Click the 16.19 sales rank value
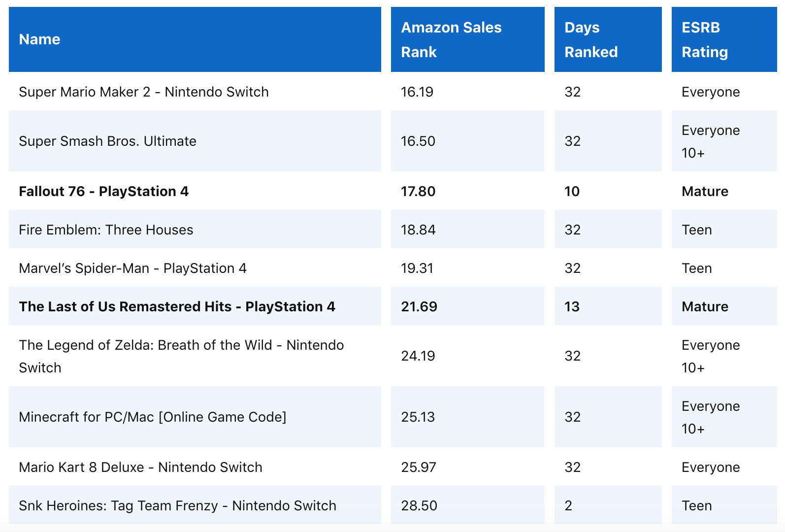Viewport: 785px width, 532px height. point(417,92)
